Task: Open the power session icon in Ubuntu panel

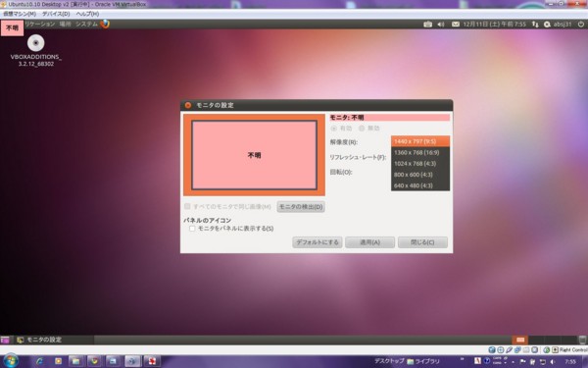Action: 581,24
